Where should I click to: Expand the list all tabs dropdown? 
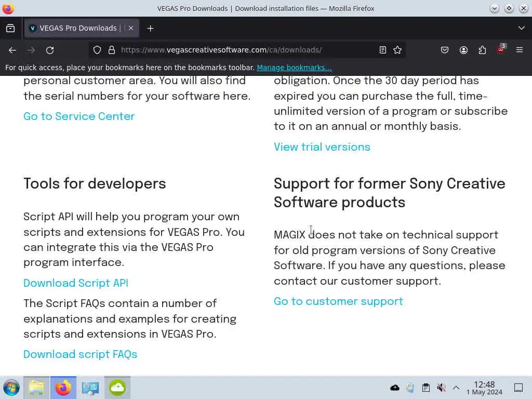[522, 28]
